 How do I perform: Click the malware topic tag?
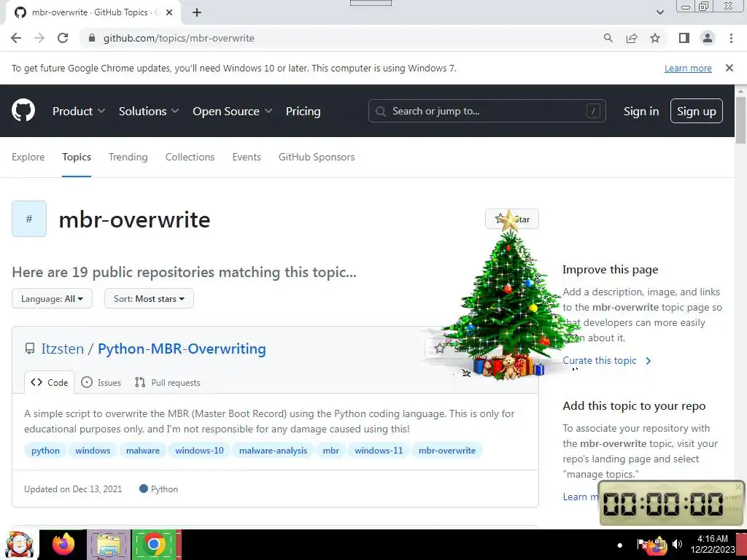(143, 451)
